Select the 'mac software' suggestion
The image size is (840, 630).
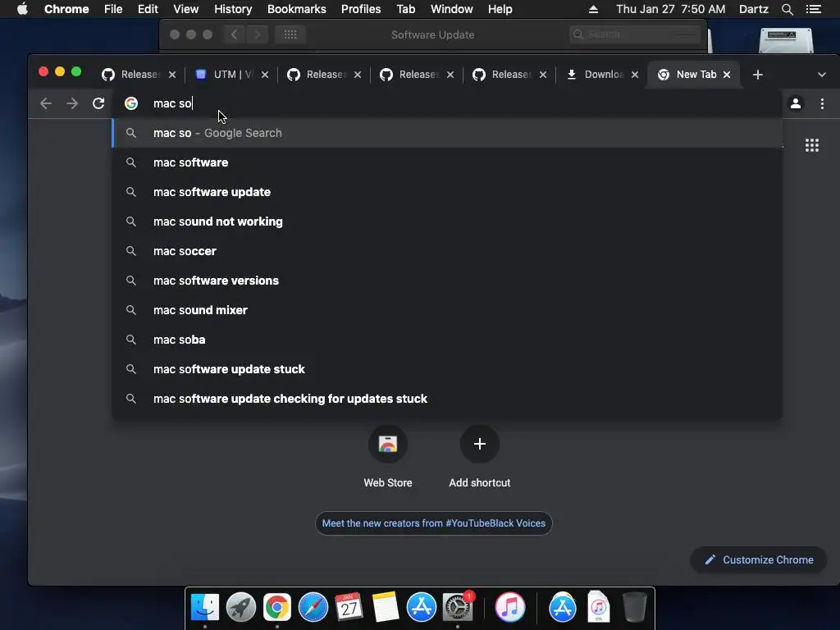tap(447, 162)
